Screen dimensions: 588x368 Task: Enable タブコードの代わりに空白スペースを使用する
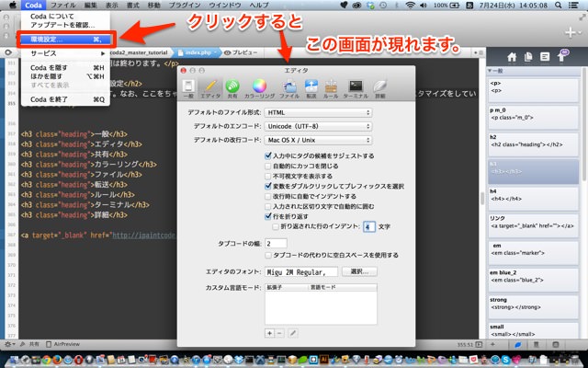pyautogui.click(x=267, y=255)
